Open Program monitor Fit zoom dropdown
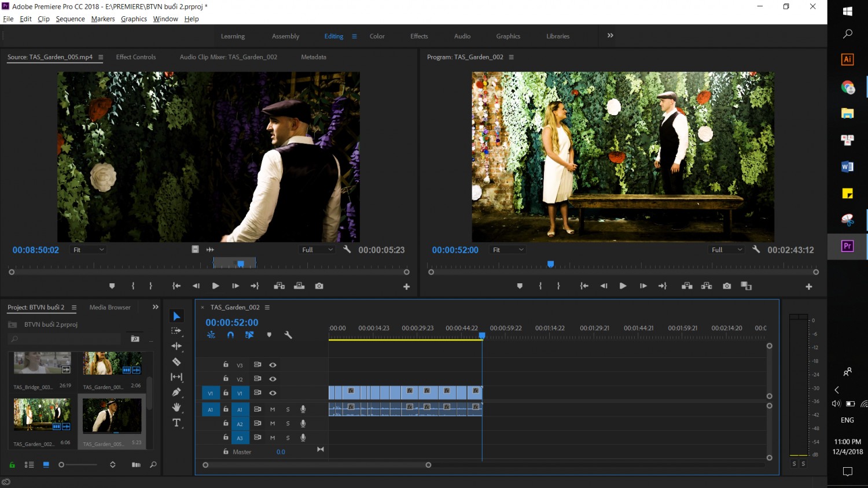Image resolution: width=868 pixels, height=488 pixels. point(507,250)
